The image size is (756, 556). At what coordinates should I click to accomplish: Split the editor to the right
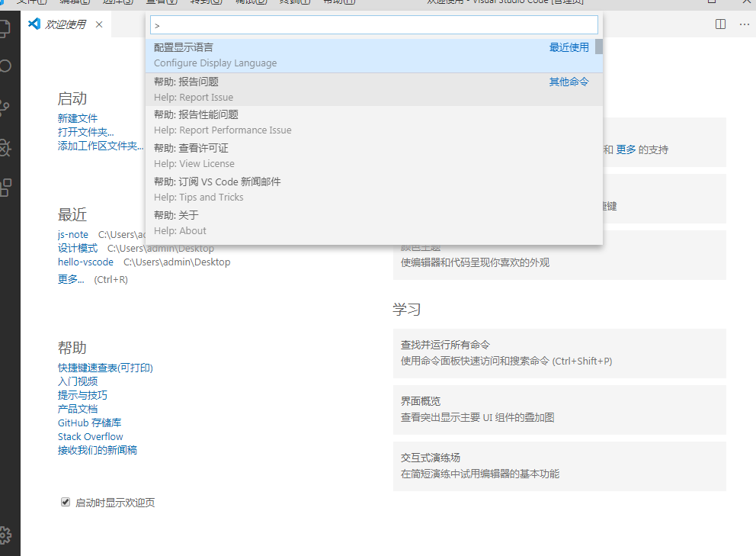point(720,24)
